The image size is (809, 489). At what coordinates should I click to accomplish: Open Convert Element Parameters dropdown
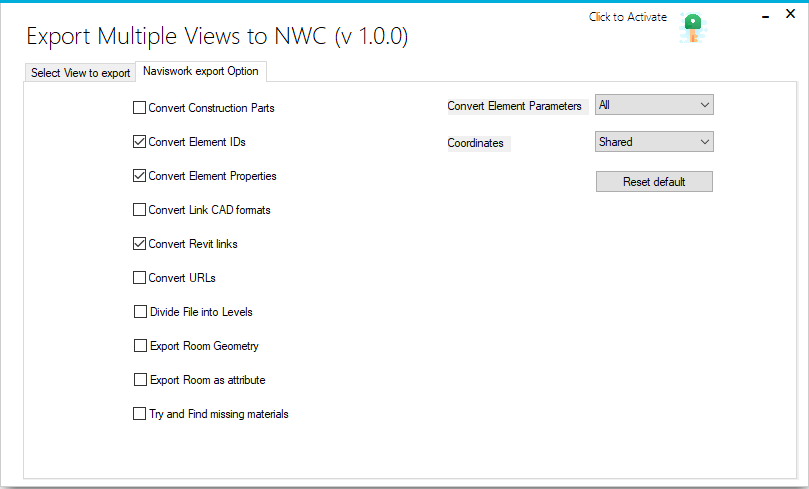(x=654, y=105)
